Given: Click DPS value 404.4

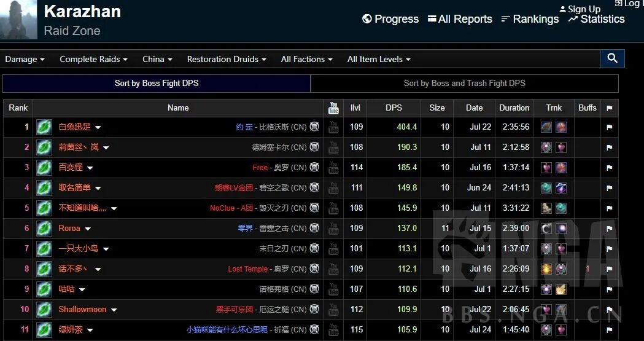Looking at the screenshot, I should click(406, 127).
